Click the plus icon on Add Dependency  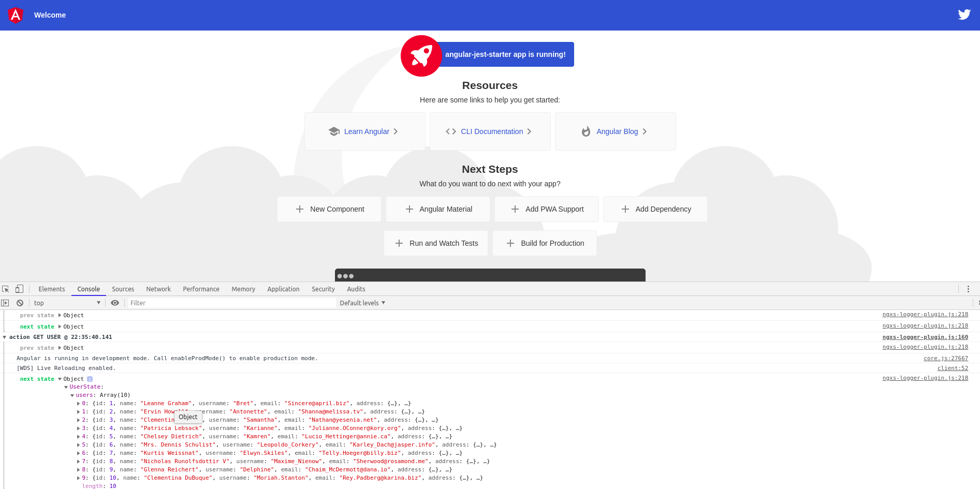click(x=625, y=209)
